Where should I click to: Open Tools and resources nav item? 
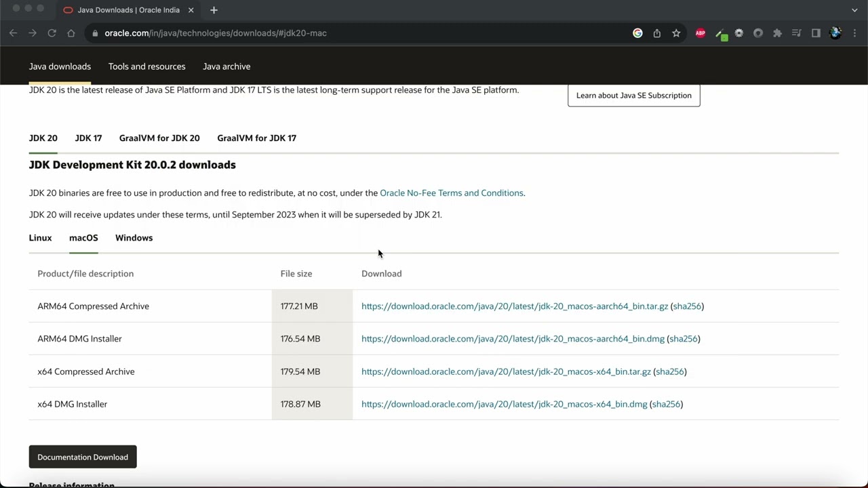tap(146, 66)
